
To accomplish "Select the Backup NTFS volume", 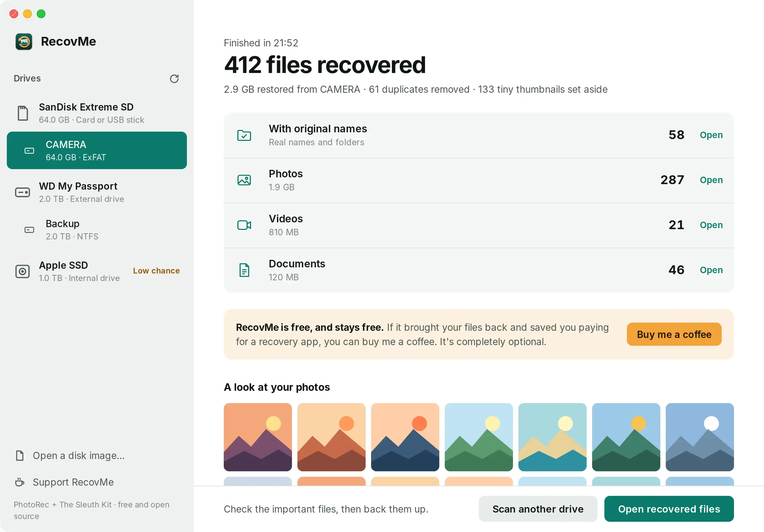I will (97, 230).
